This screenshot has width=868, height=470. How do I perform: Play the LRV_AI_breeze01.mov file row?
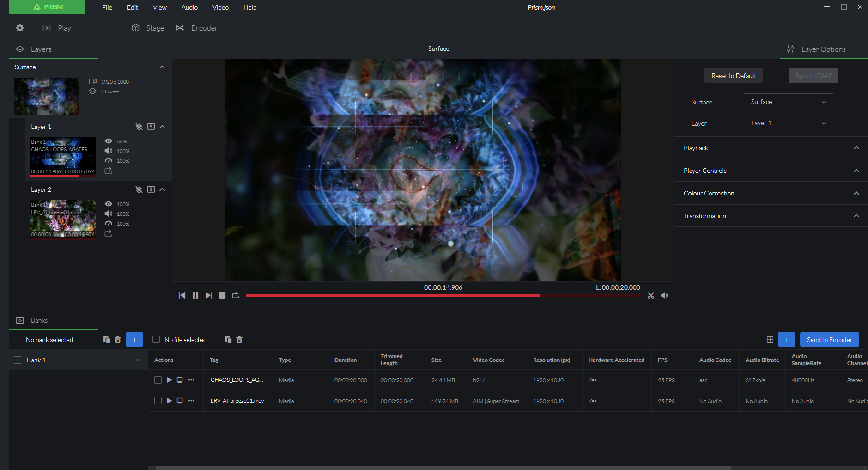(x=169, y=401)
